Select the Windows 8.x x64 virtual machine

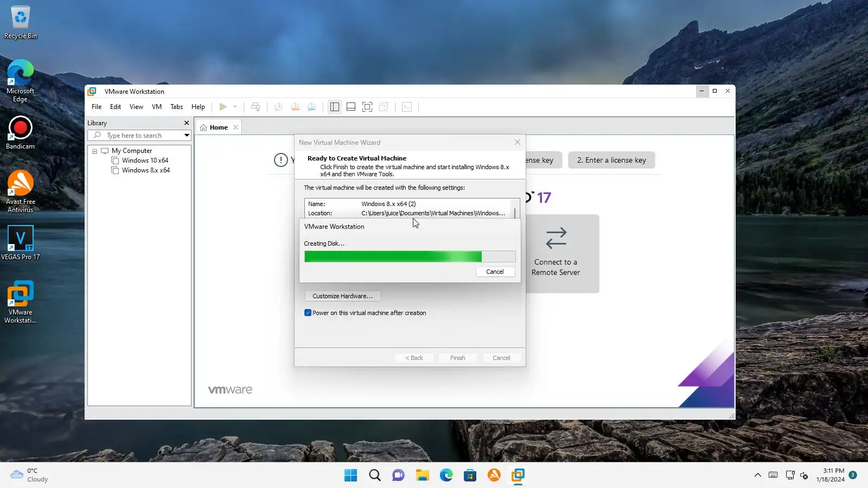pos(145,170)
